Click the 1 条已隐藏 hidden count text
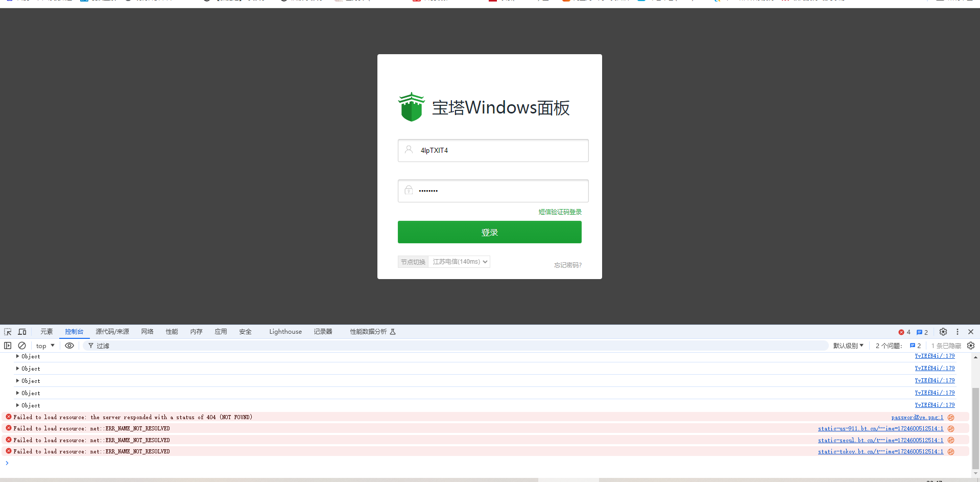The image size is (980, 482). tap(946, 346)
